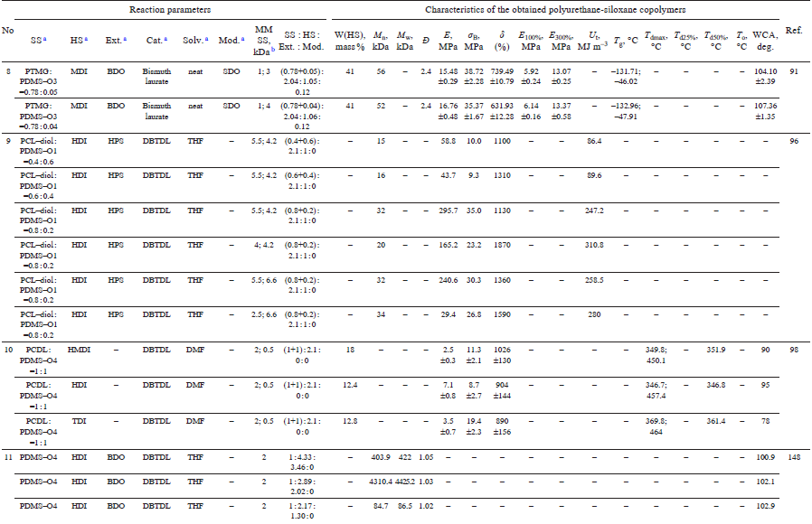
Task: Select modulus value 295.7
Action: pos(448,211)
